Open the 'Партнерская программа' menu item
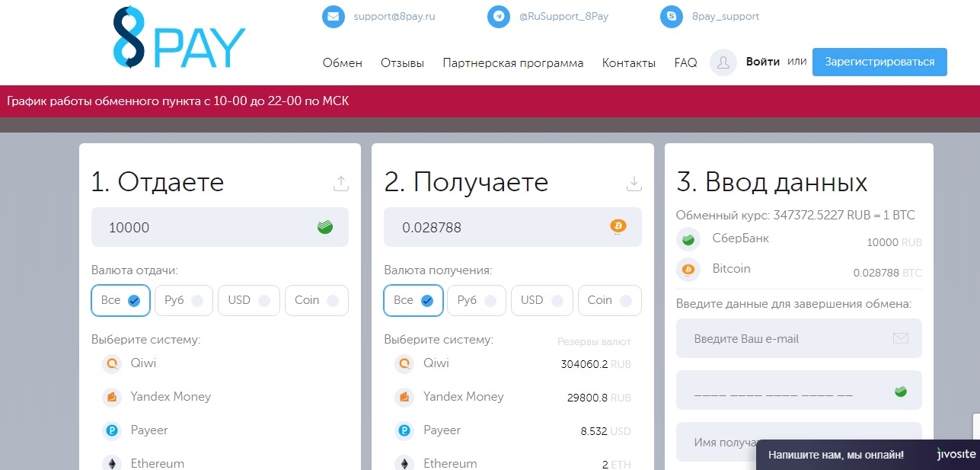Screen dimensions: 980x470 point(512,63)
